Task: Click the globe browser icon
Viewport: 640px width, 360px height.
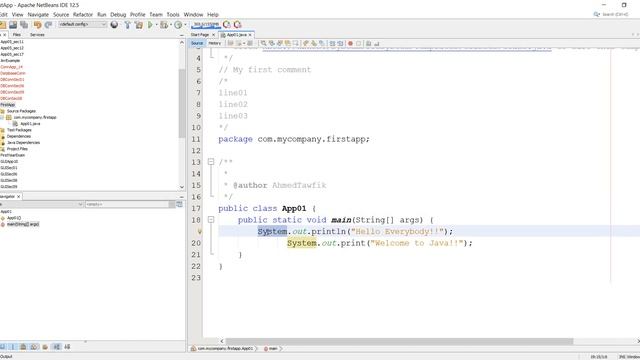Action: (x=114, y=25)
